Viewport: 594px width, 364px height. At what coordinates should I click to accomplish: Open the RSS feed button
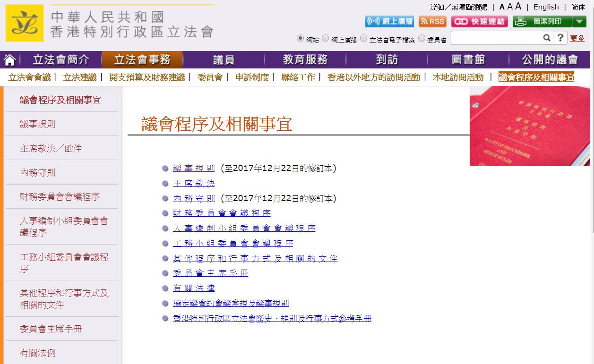tap(432, 22)
